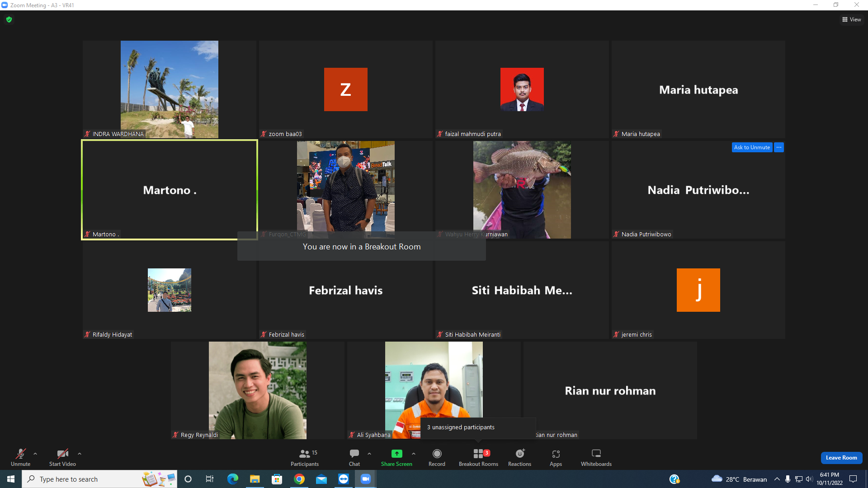Click the green encryption shield icon
The height and width of the screenshot is (488, 868).
9,19
